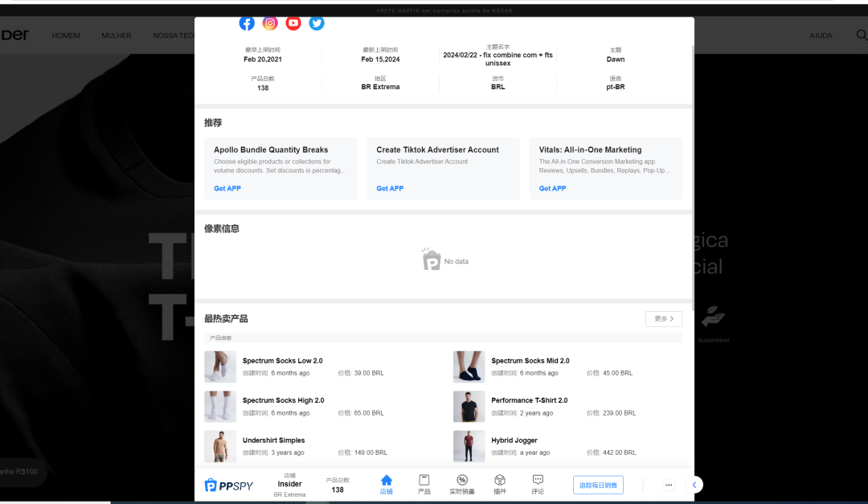Click the Sustentável hand icon on website
This screenshot has height=504, width=868.
tap(713, 317)
